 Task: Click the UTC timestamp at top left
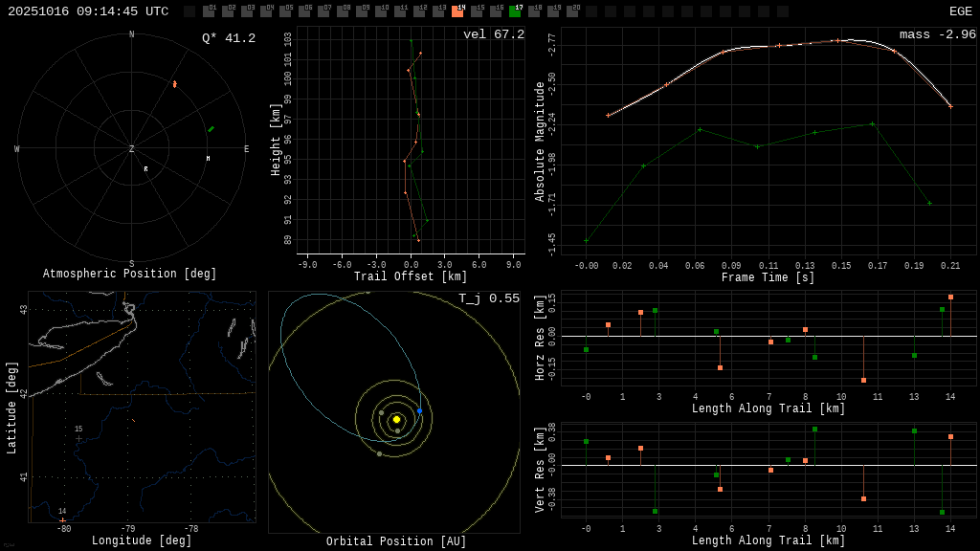88,11
